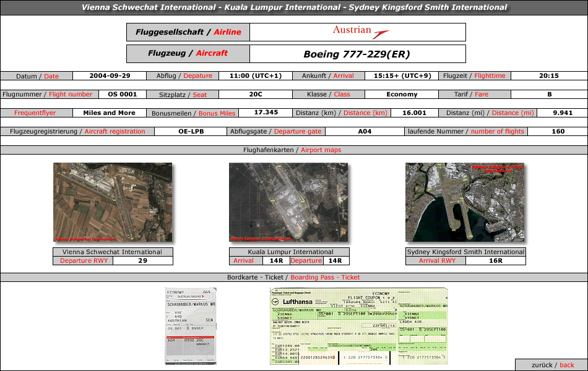
Task: Click the class value Economy
Action: [x=402, y=95]
